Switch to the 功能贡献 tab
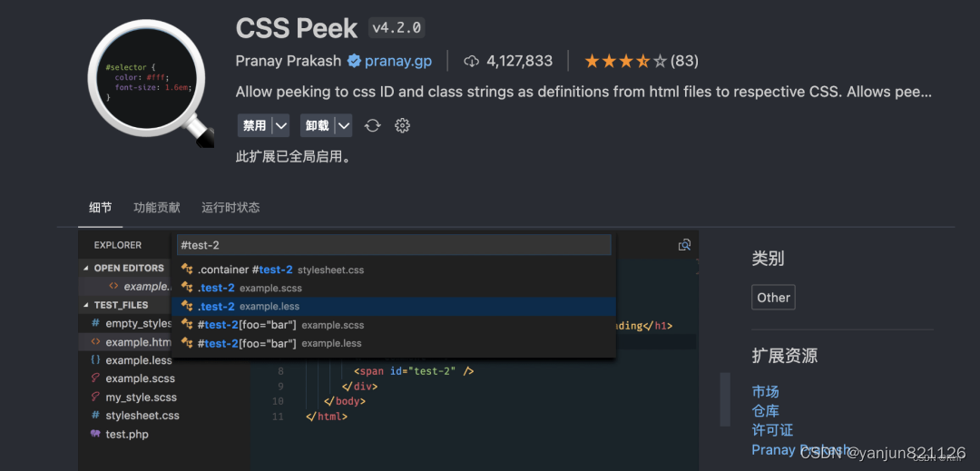980x471 pixels. click(156, 208)
